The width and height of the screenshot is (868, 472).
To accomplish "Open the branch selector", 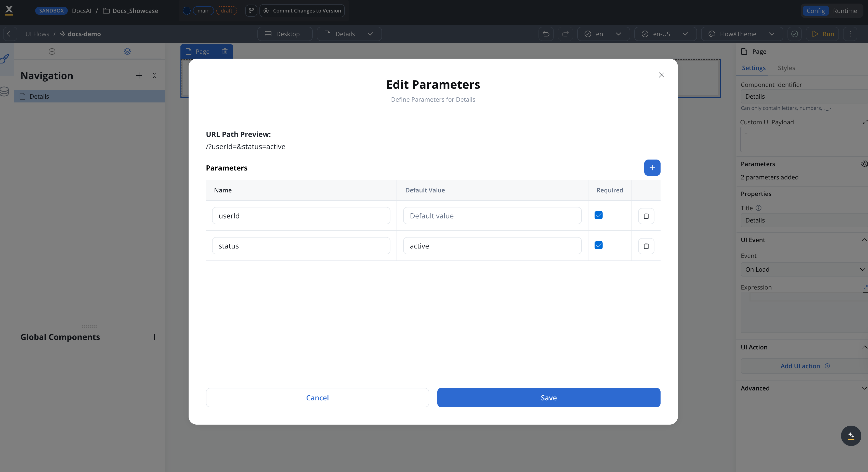I will [x=251, y=10].
